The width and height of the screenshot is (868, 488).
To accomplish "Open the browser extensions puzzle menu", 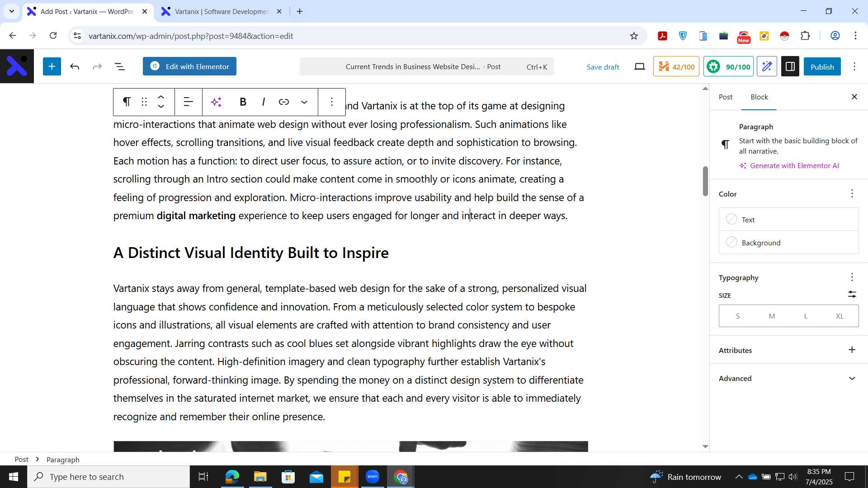I will click(x=805, y=36).
